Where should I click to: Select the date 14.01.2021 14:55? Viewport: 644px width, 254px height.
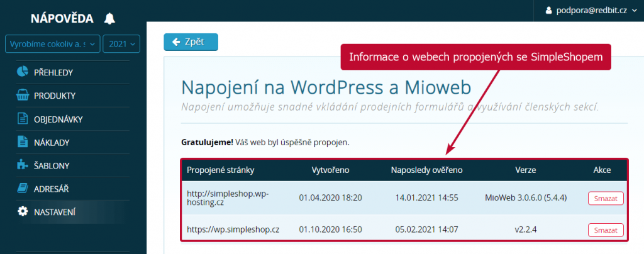click(427, 198)
